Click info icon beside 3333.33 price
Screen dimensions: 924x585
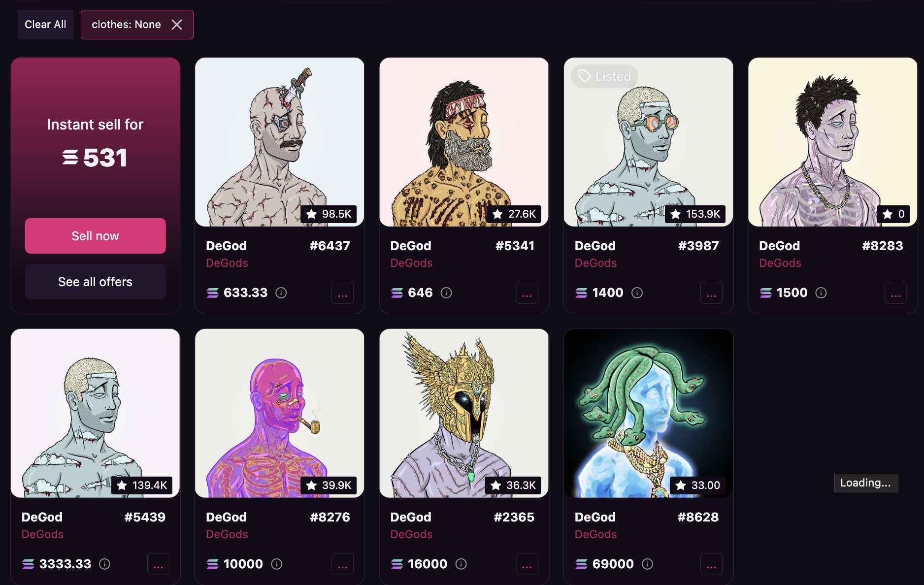(104, 564)
